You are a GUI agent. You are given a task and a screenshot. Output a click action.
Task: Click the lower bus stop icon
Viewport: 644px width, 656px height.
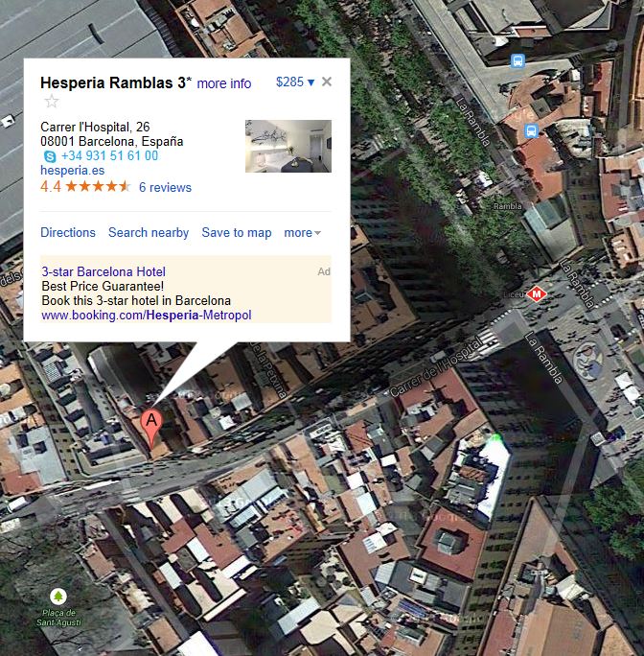[531, 131]
